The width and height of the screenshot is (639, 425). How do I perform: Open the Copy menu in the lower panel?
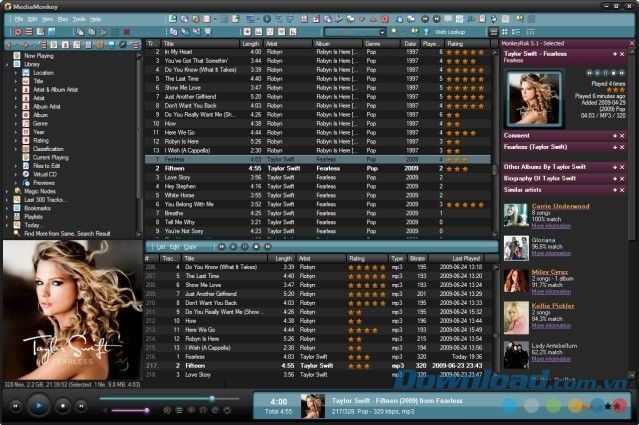pos(190,246)
